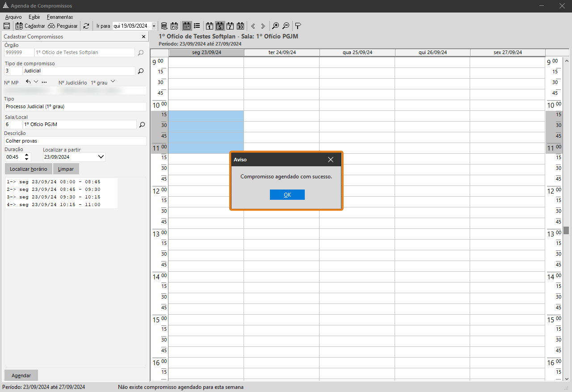Click the calendar-with-clock toolbar icon
Viewport: 572px width, 392px height.
point(175,26)
